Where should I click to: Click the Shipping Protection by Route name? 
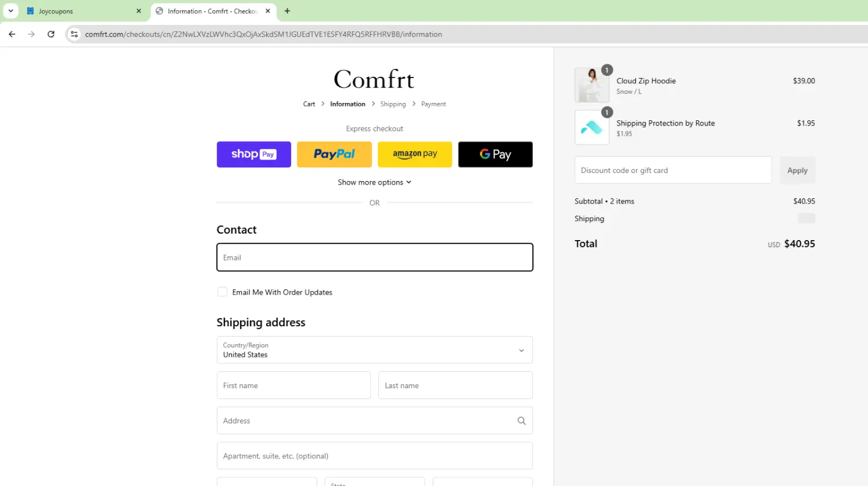(x=665, y=123)
